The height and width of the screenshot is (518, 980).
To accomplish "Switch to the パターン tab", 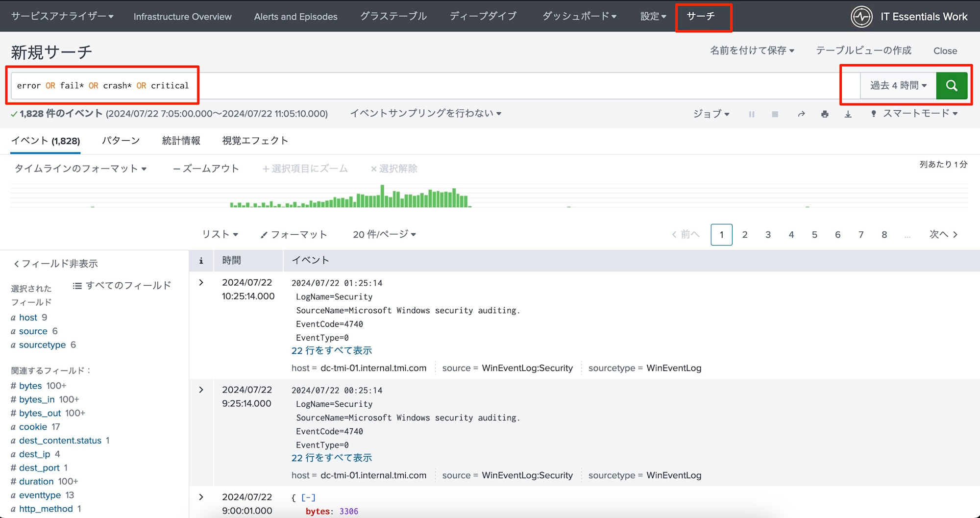I will [121, 141].
